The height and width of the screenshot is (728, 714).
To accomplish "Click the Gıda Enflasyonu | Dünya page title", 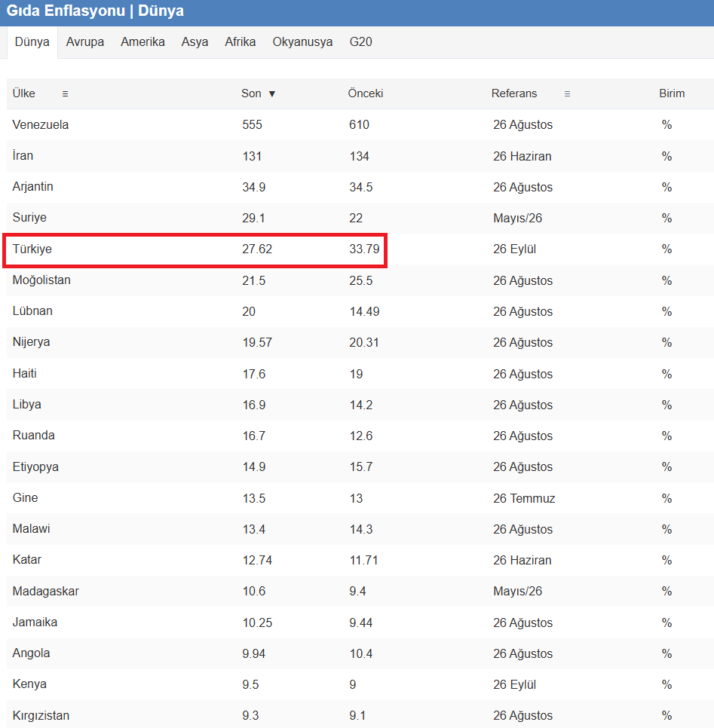I will (x=95, y=11).
